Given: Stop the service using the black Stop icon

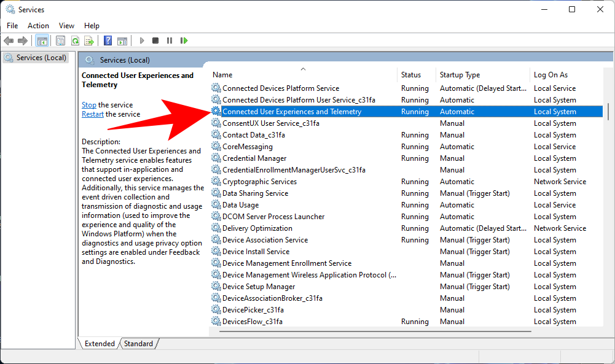Looking at the screenshot, I should click(155, 41).
